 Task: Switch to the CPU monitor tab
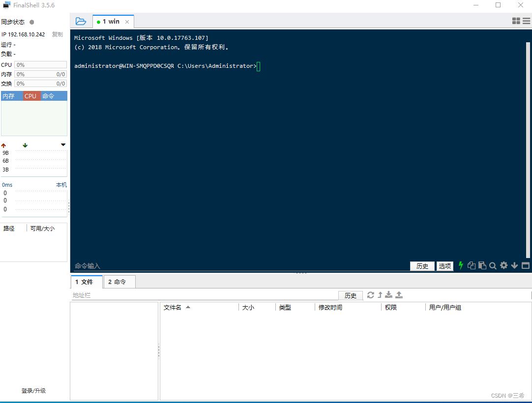[x=30, y=95]
